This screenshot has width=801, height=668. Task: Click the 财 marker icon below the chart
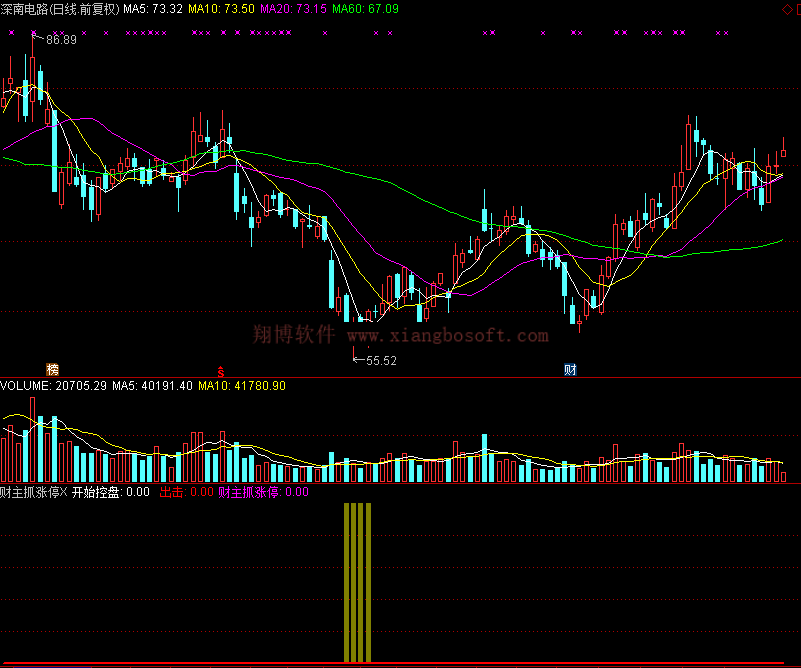coord(570,369)
